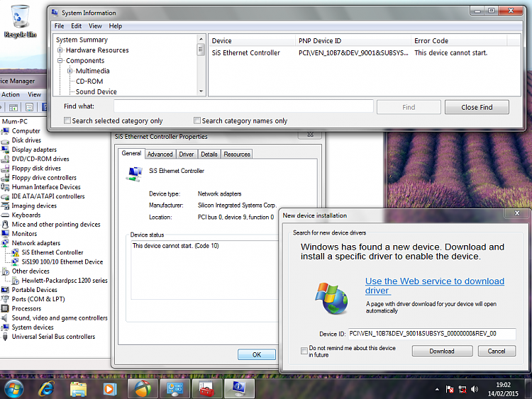Click the Device ID text field
This screenshot has height=399, width=532.
point(432,334)
